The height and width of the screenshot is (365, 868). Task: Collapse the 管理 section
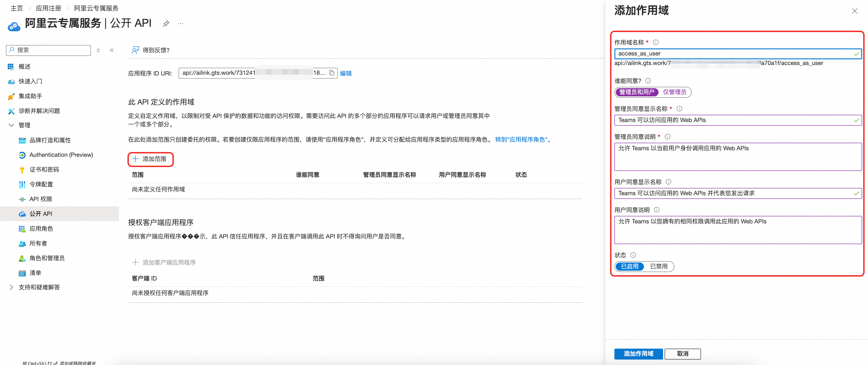pos(11,125)
